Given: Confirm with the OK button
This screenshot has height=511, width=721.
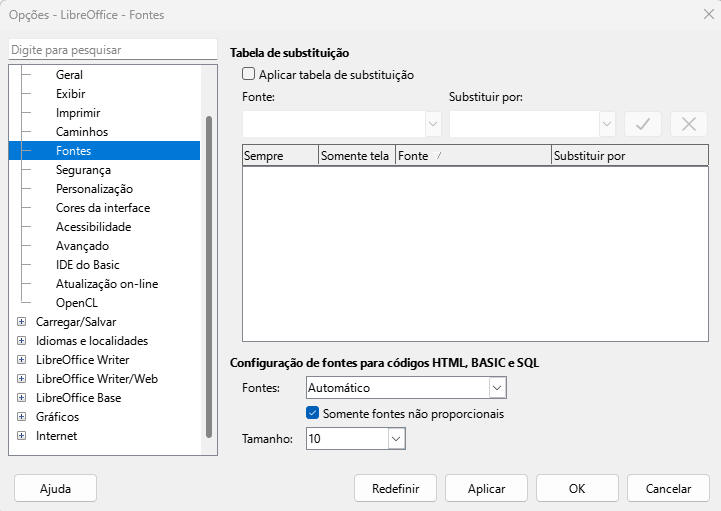Looking at the screenshot, I should click(x=577, y=488).
